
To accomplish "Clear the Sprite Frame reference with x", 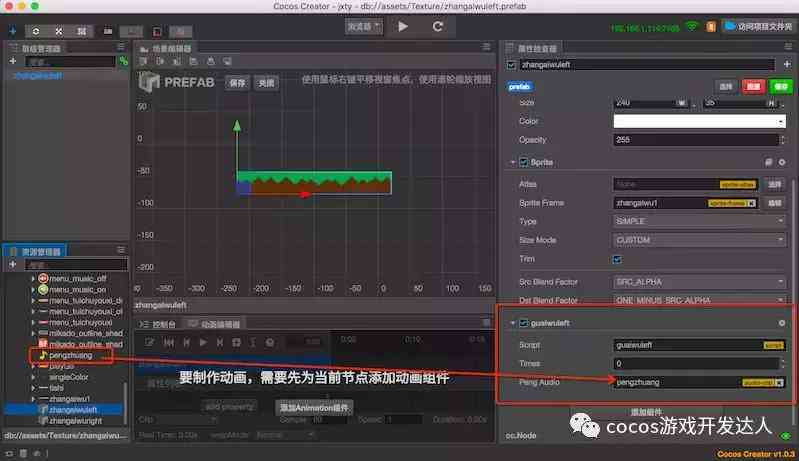I will (x=752, y=203).
